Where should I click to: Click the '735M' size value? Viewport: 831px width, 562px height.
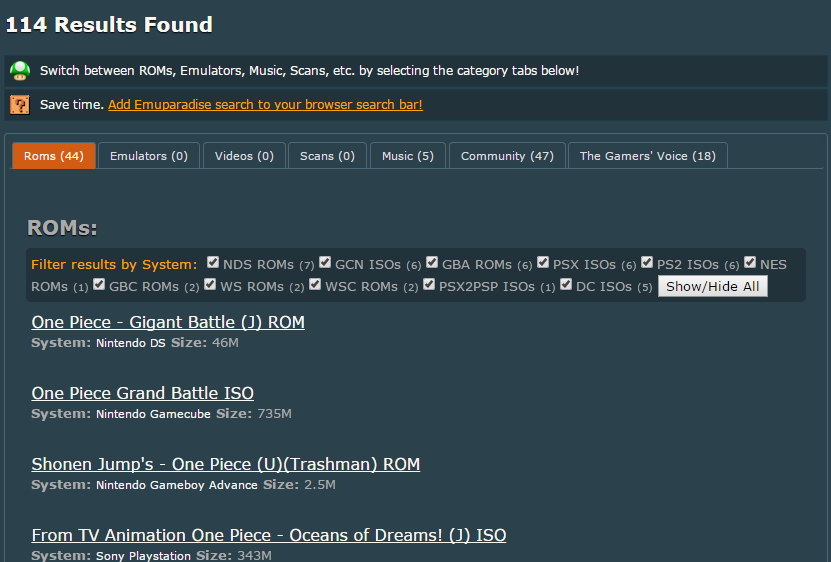coord(275,414)
